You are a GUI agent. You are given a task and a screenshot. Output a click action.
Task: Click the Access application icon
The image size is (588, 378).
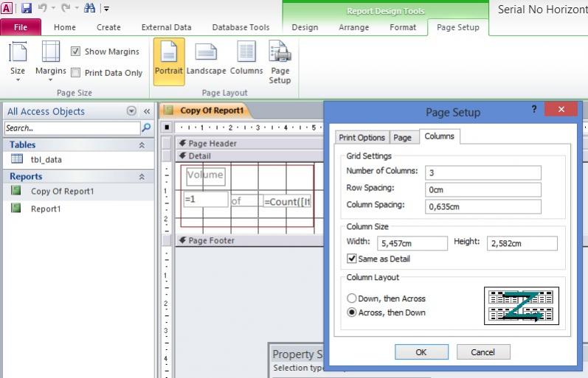point(7,8)
